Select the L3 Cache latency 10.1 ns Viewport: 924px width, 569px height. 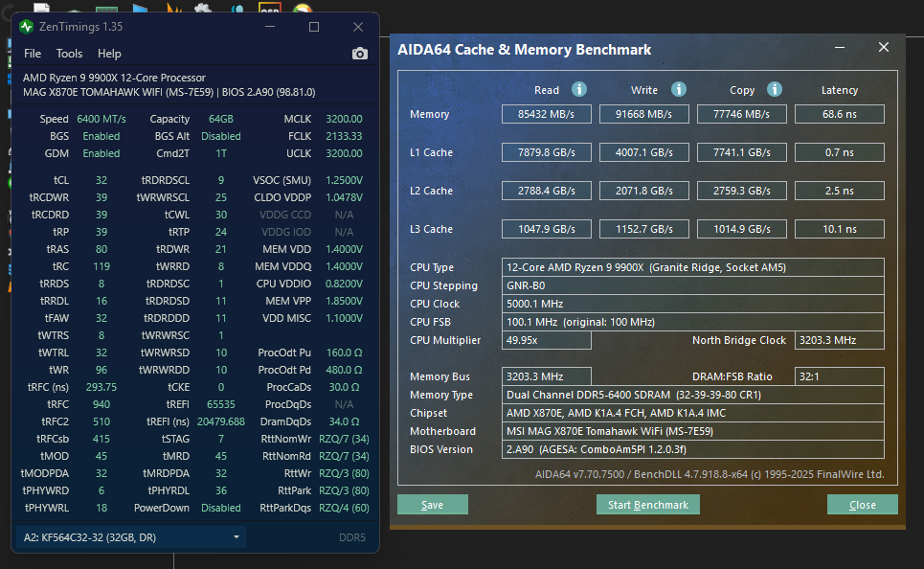840,229
